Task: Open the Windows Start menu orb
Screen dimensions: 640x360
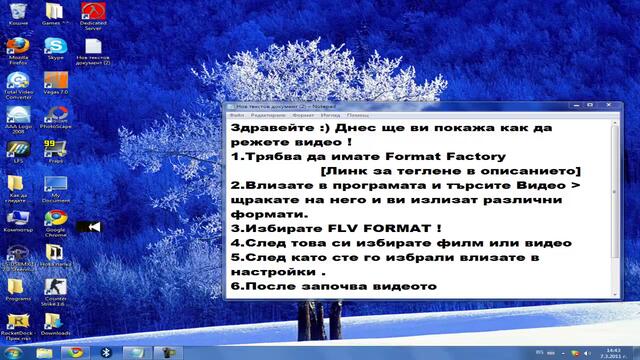Action: click(12, 353)
